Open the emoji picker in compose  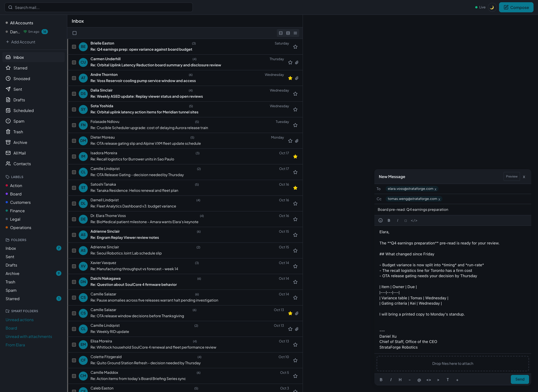click(381, 220)
